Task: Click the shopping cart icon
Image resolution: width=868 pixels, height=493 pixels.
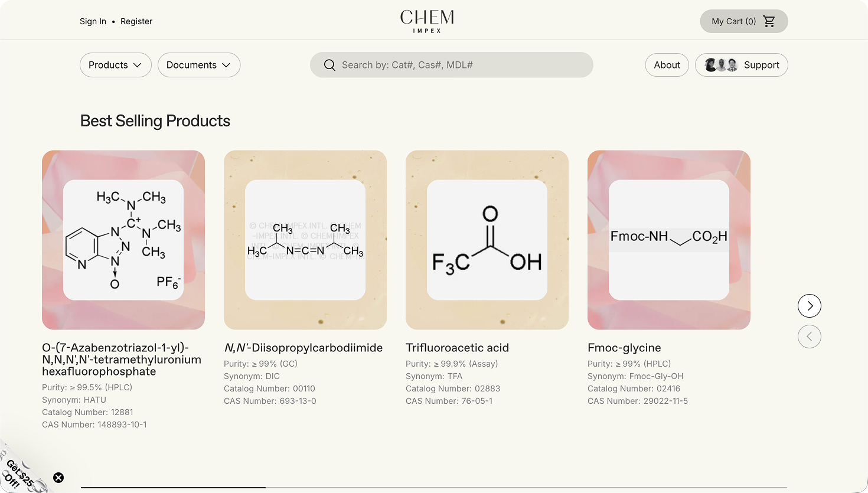Action: pos(769,21)
